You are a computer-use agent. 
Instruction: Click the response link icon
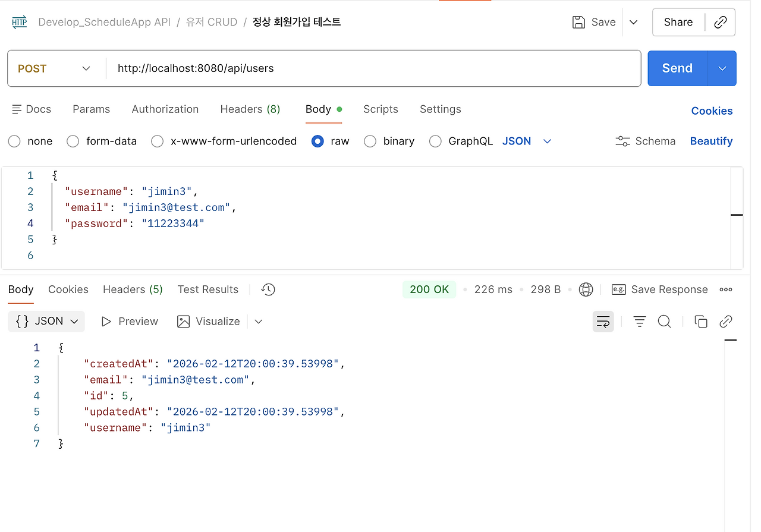[726, 322]
